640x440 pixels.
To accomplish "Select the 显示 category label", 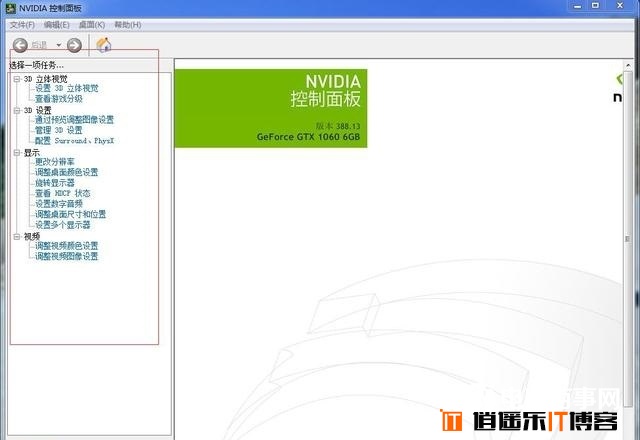I will coord(32,153).
